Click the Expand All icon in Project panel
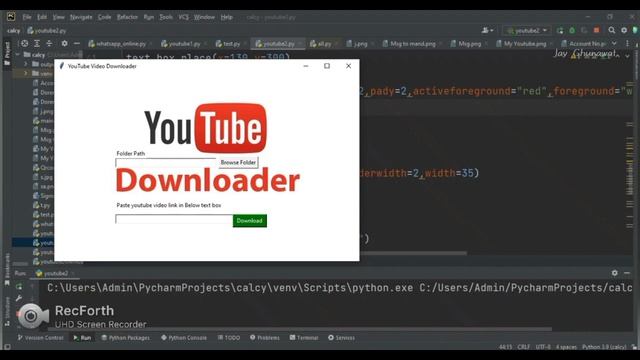The height and width of the screenshot is (360, 640). (37, 43)
